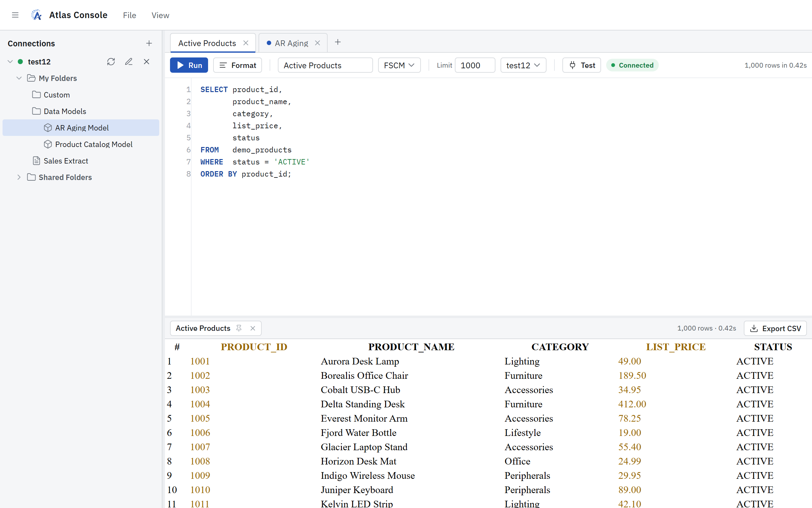812x508 pixels.
Task: Open the test12 connection dropdown
Action: pos(523,65)
